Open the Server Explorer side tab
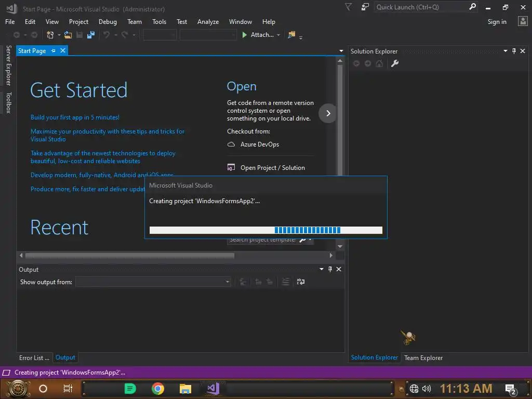The image size is (532, 399). [9, 65]
